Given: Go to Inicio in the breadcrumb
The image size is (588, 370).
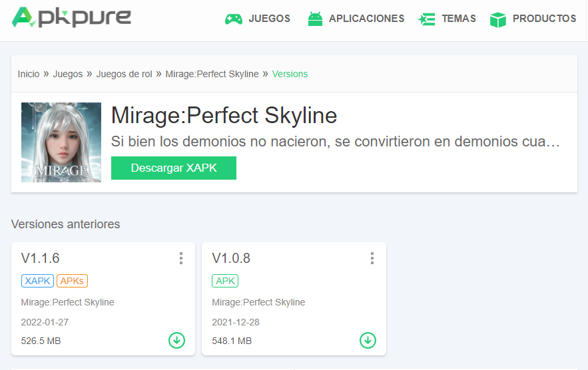Looking at the screenshot, I should point(29,74).
